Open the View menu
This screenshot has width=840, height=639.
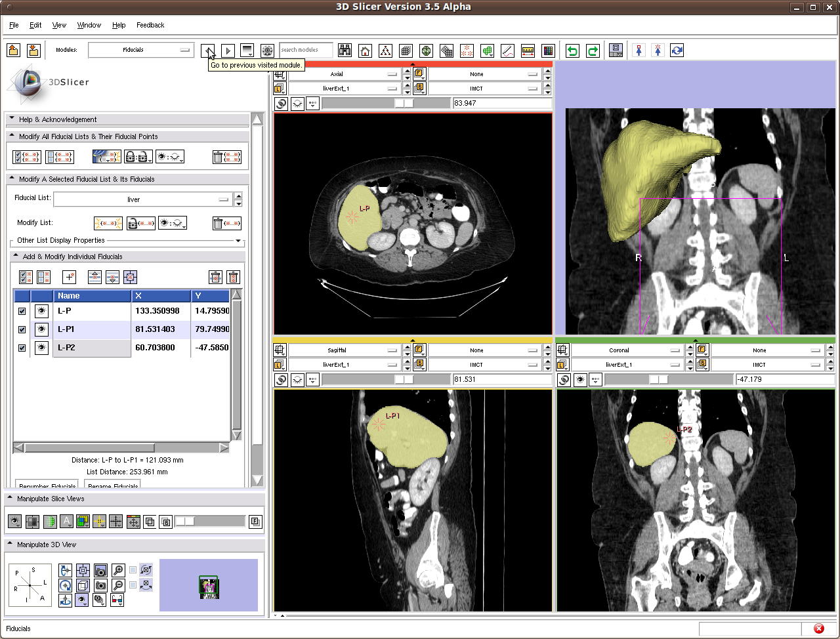59,25
